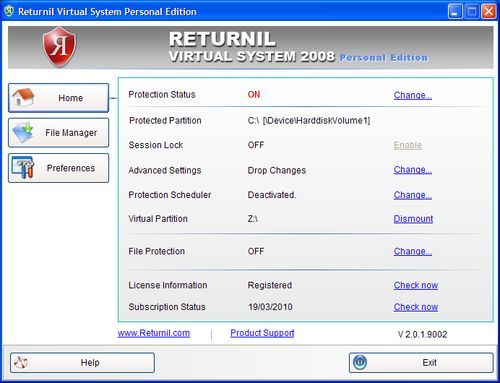Close the Returnil window
This screenshot has width=500, height=383.
tap(488, 12)
